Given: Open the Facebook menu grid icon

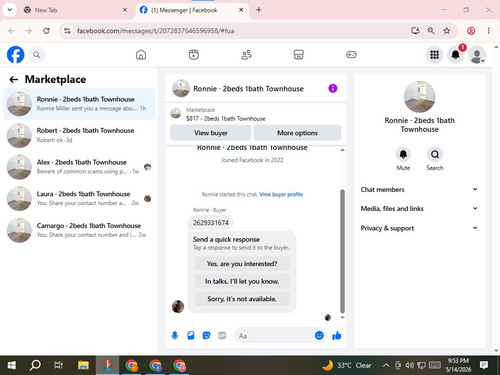Looking at the screenshot, I should point(434,55).
